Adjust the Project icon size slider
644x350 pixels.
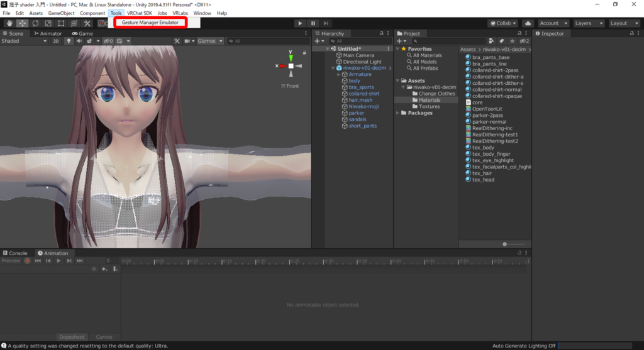click(x=505, y=244)
